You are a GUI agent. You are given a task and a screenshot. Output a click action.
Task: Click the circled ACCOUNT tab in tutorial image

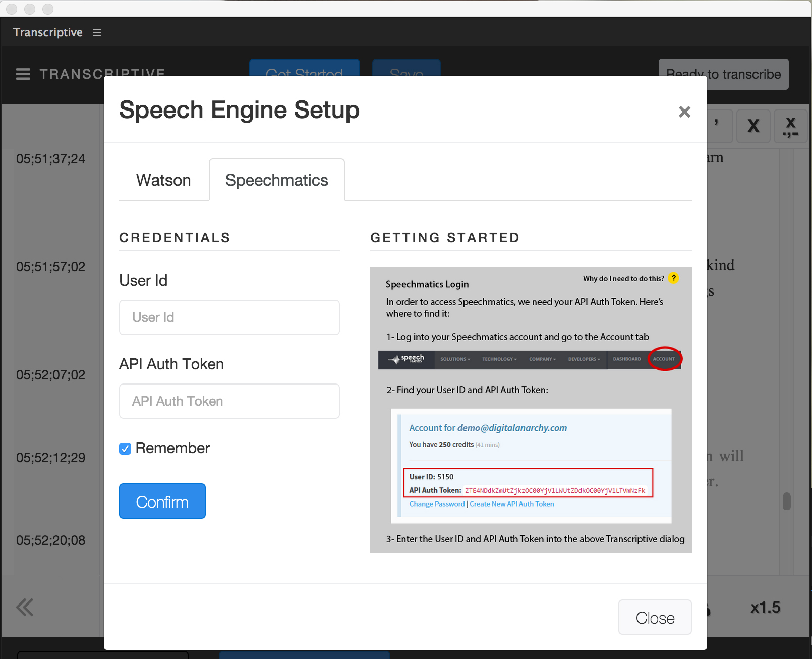(x=664, y=359)
